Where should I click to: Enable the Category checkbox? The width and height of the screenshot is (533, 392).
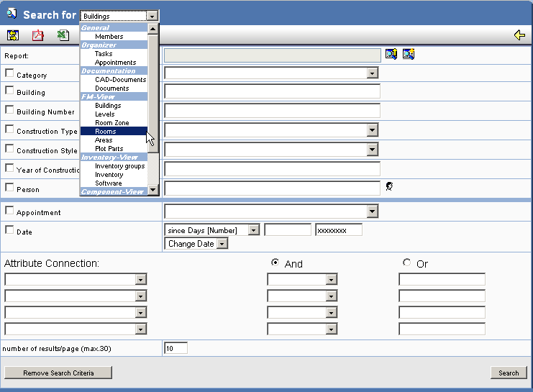pos(9,73)
